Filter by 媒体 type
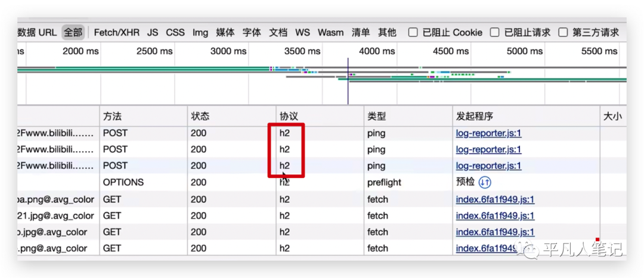The image size is (644, 278). 225,33
